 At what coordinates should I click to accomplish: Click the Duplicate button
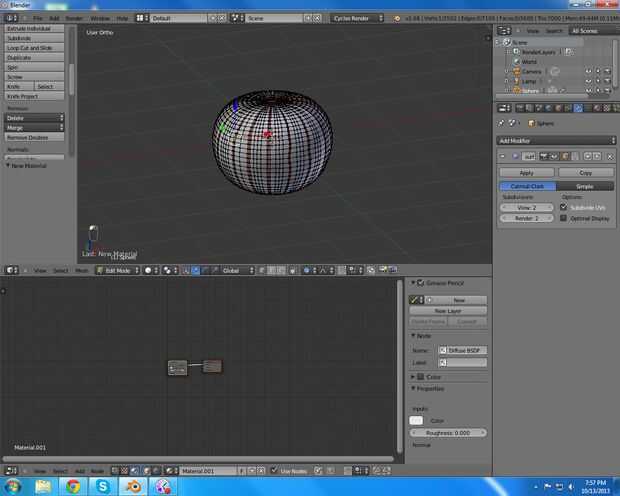(34, 57)
